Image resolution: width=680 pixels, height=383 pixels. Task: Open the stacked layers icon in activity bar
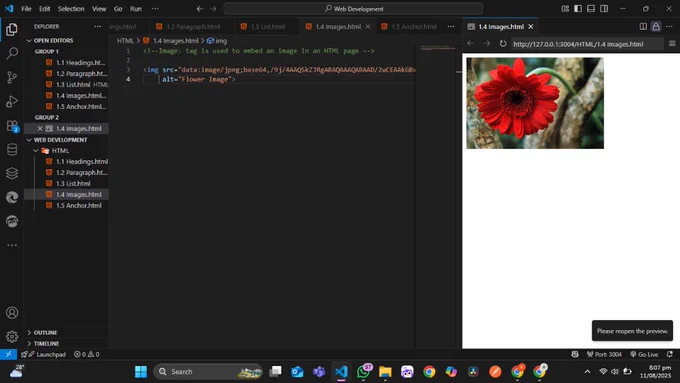12,173
